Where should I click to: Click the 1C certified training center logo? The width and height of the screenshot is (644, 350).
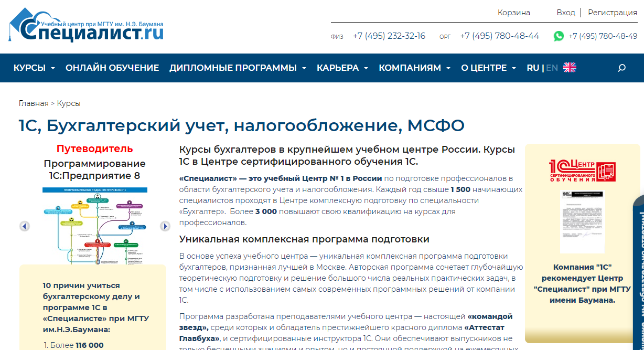coord(582,171)
